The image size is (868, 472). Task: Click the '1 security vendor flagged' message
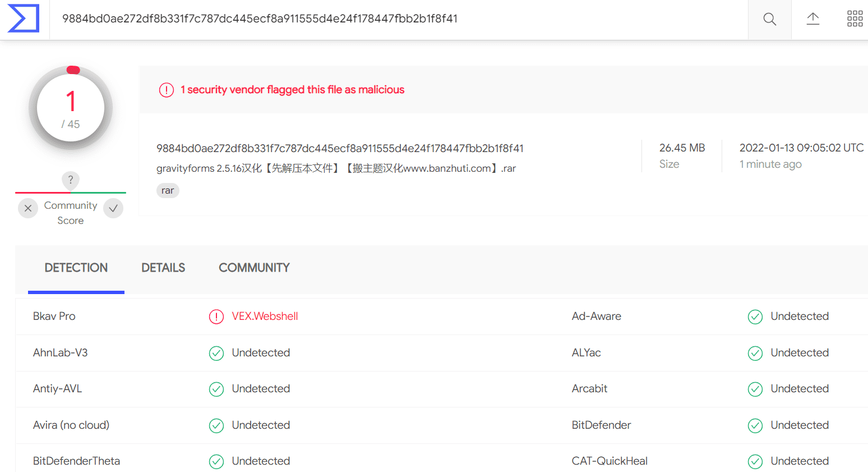tap(293, 90)
